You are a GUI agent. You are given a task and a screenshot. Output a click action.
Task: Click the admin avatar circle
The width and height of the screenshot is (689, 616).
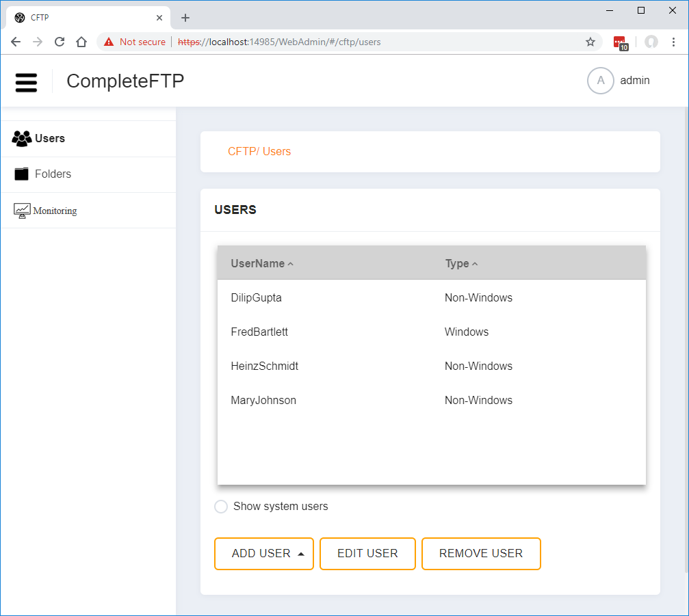[x=601, y=80]
